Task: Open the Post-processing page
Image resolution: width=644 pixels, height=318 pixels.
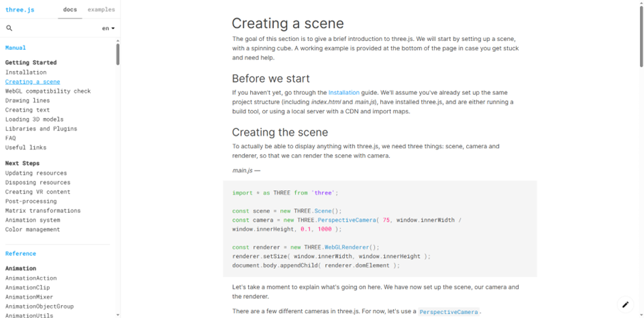Action: tap(31, 201)
